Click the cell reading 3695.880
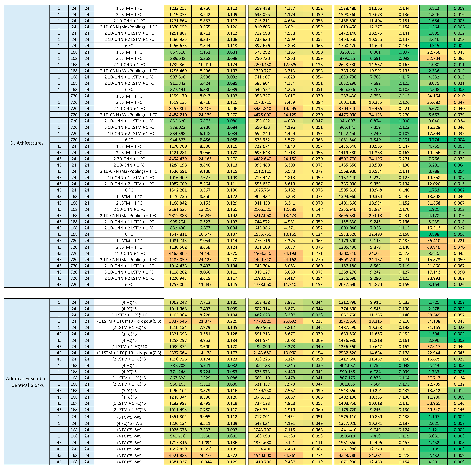 click(x=348, y=216)
